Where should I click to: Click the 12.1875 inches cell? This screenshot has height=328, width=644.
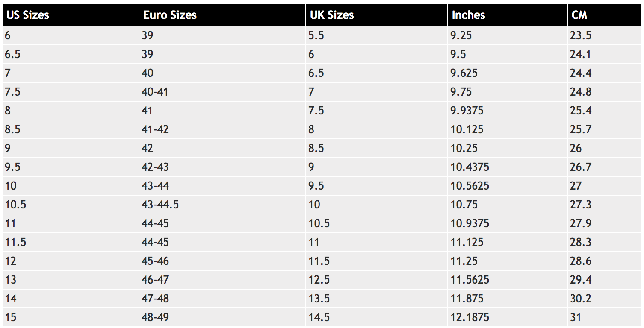tap(470, 317)
